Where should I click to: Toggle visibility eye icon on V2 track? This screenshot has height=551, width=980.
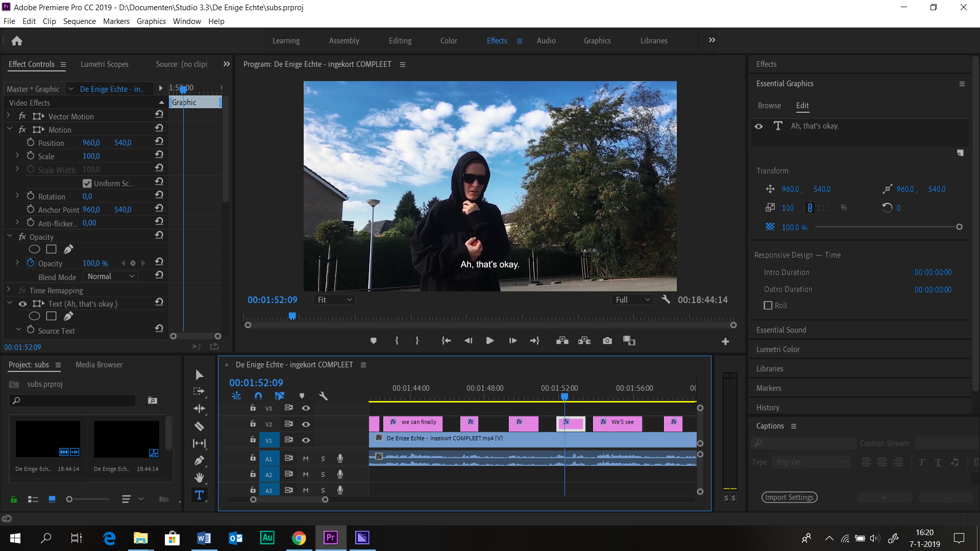[x=306, y=422]
